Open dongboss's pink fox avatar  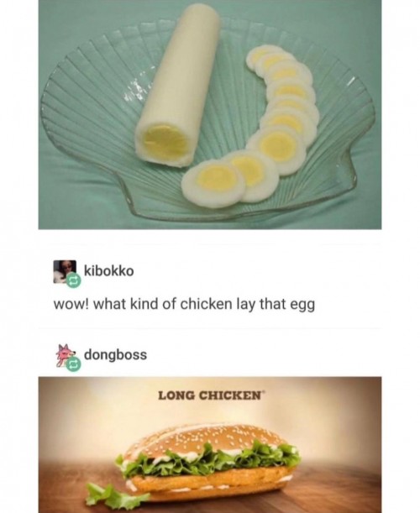coord(65,355)
